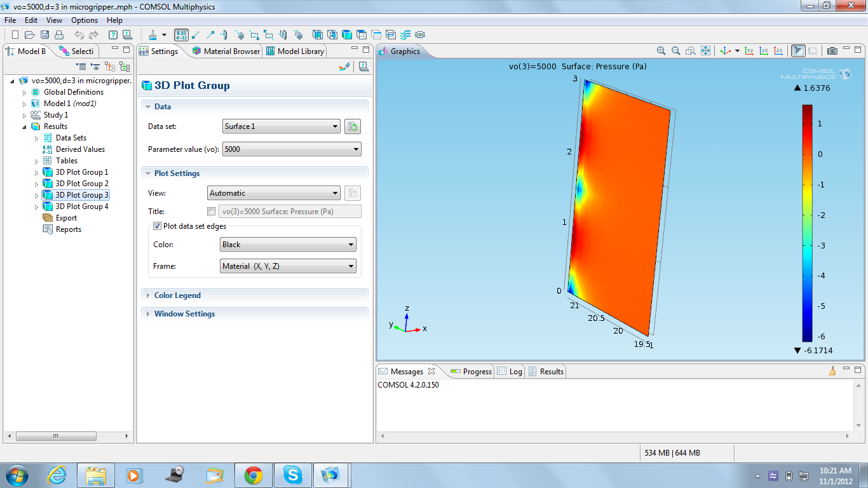The width and height of the screenshot is (868, 488).
Task: Click the Plot brush icon in main toolbar
Action: click(x=153, y=35)
